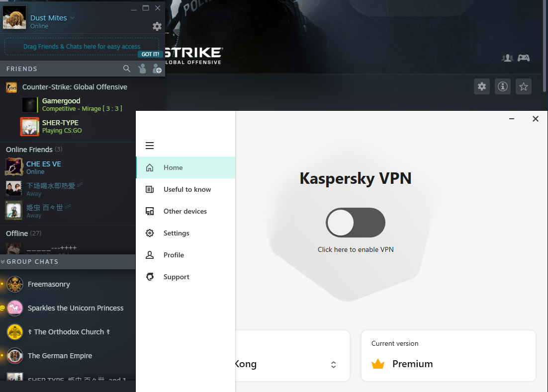Open Kaspersky hamburger menu
Image resolution: width=548 pixels, height=392 pixels.
point(150,146)
